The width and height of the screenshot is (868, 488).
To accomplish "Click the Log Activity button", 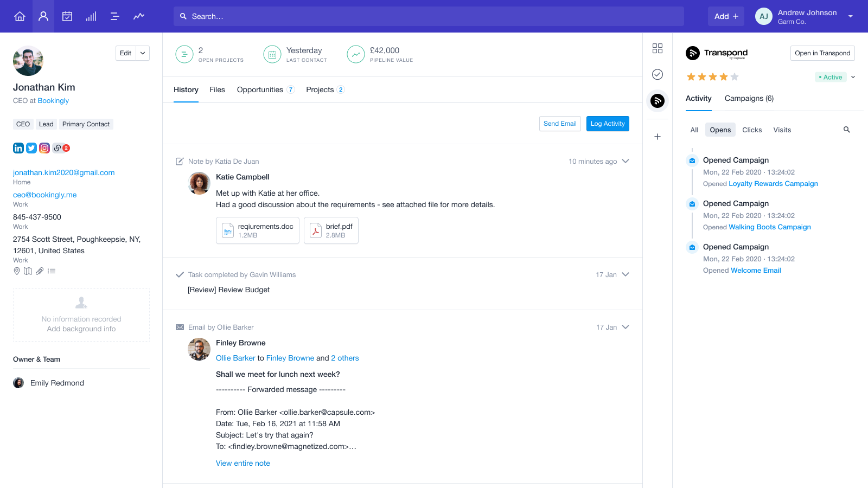I will click(607, 124).
